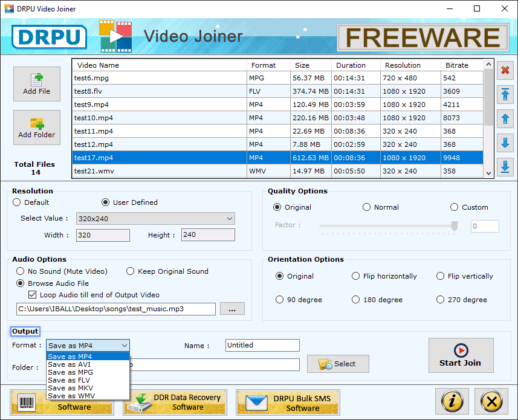Click the Add File button

[37, 84]
